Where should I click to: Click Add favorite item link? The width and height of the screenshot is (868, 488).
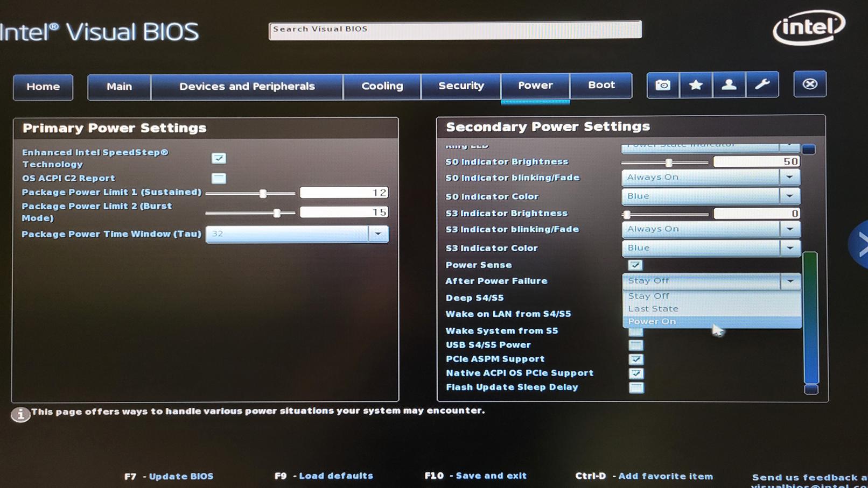click(x=666, y=476)
